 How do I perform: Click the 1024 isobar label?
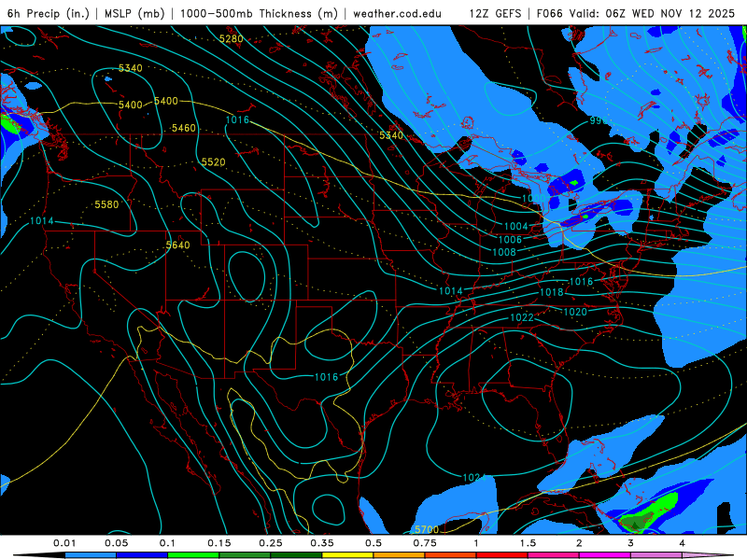474,478
